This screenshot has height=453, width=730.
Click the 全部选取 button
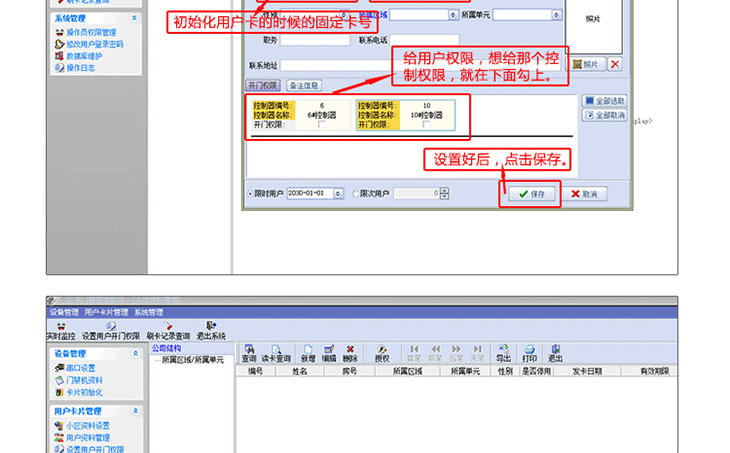(x=605, y=101)
